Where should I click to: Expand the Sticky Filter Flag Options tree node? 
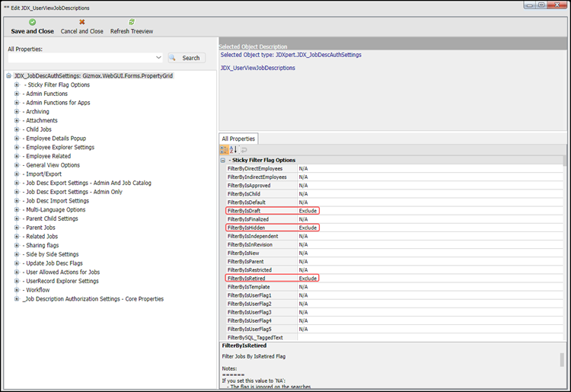coord(17,84)
